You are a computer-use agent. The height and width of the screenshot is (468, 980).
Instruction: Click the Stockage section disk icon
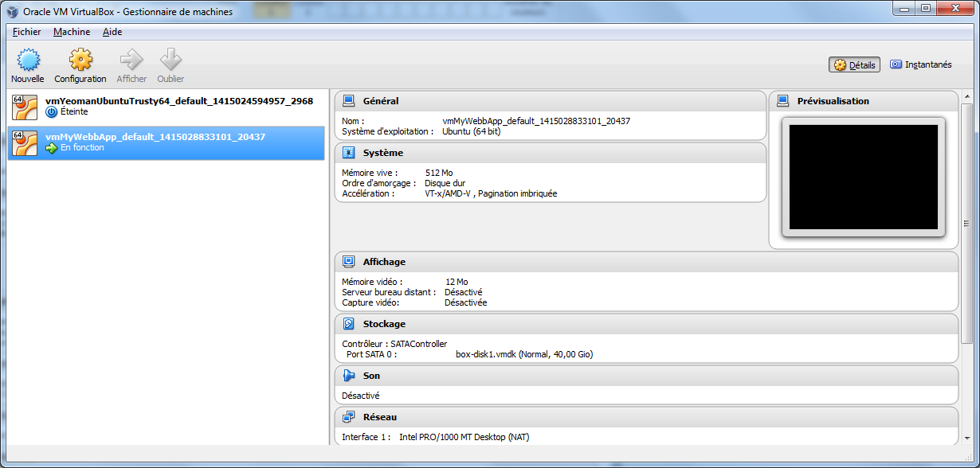[348, 324]
